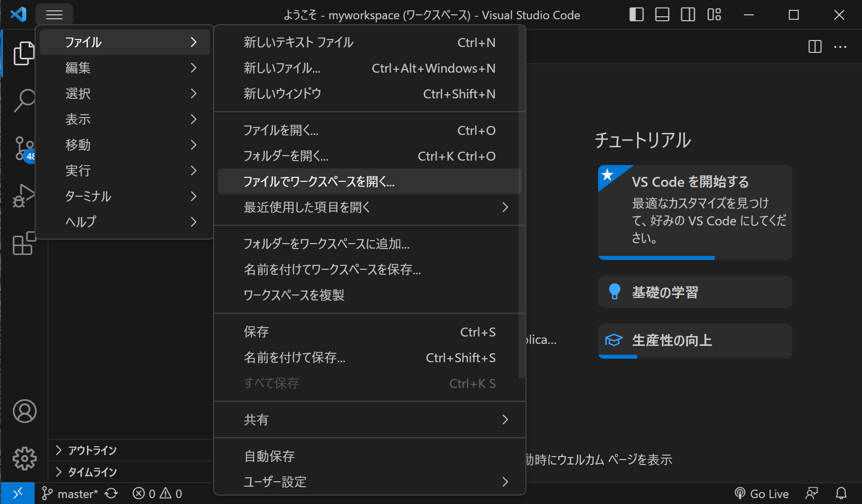The width and height of the screenshot is (862, 504).
Task: Split the editor to the right
Action: [x=815, y=47]
